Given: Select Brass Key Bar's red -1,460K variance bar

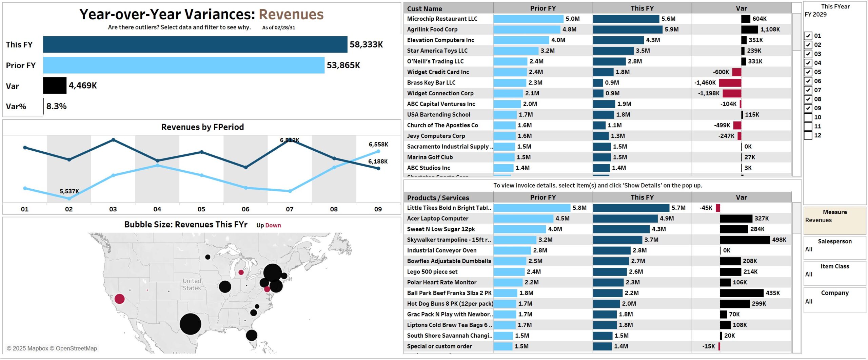Looking at the screenshot, I should tap(730, 83).
